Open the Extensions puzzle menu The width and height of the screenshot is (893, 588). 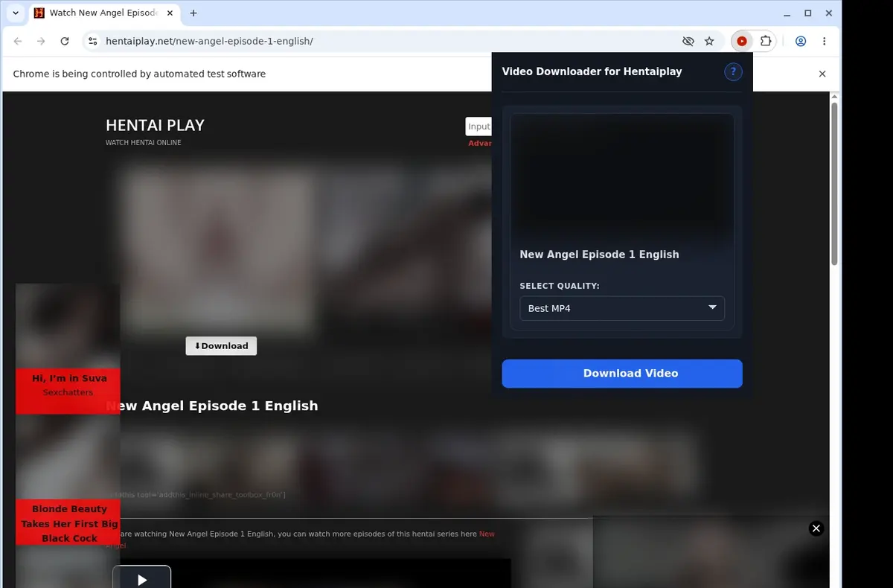pyautogui.click(x=765, y=41)
